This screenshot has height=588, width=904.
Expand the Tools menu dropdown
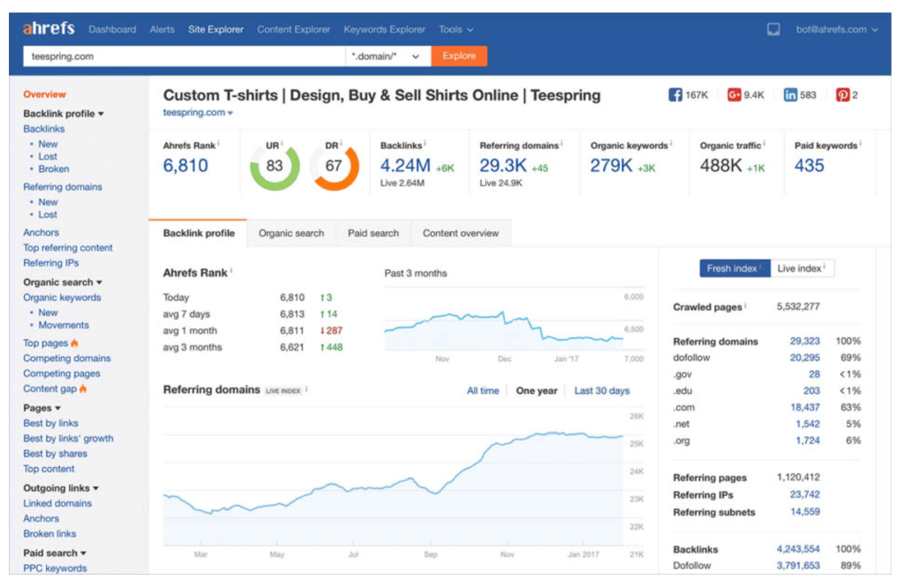pos(456,29)
